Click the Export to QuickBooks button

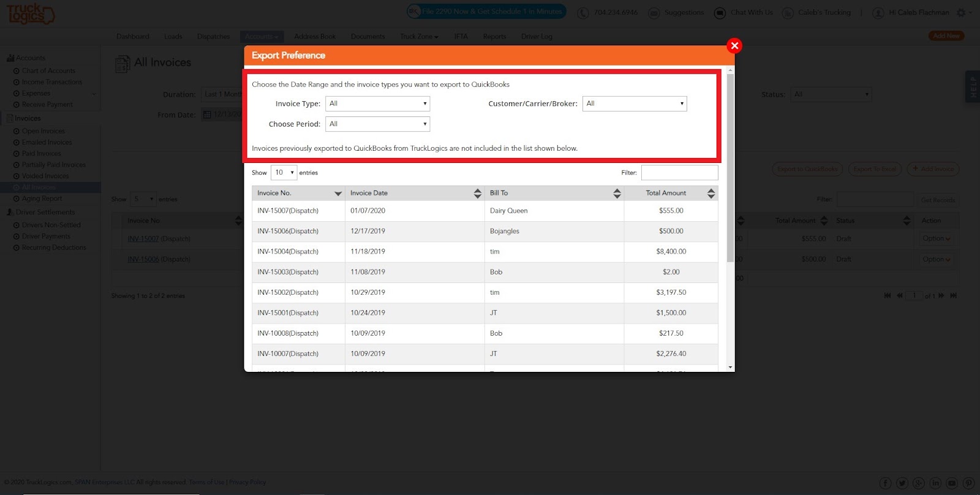coord(807,169)
